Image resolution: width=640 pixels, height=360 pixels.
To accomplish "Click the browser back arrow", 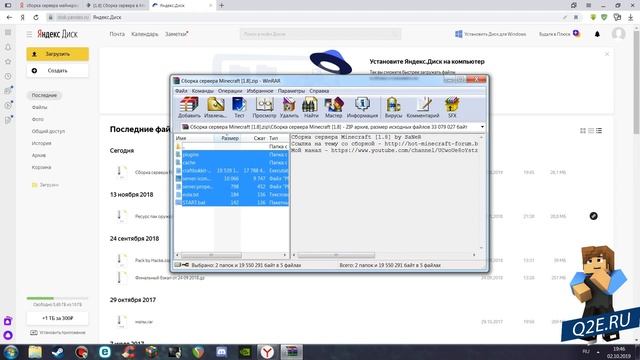I will click(9, 17).
